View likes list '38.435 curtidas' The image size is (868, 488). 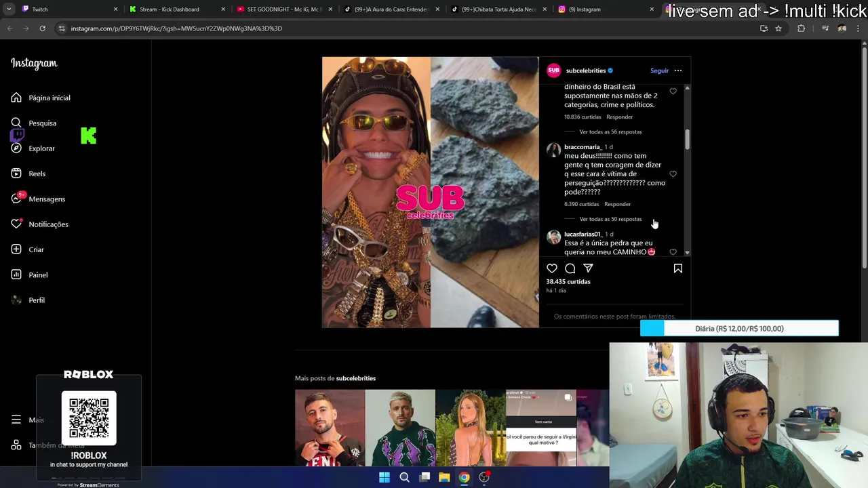tap(568, 281)
